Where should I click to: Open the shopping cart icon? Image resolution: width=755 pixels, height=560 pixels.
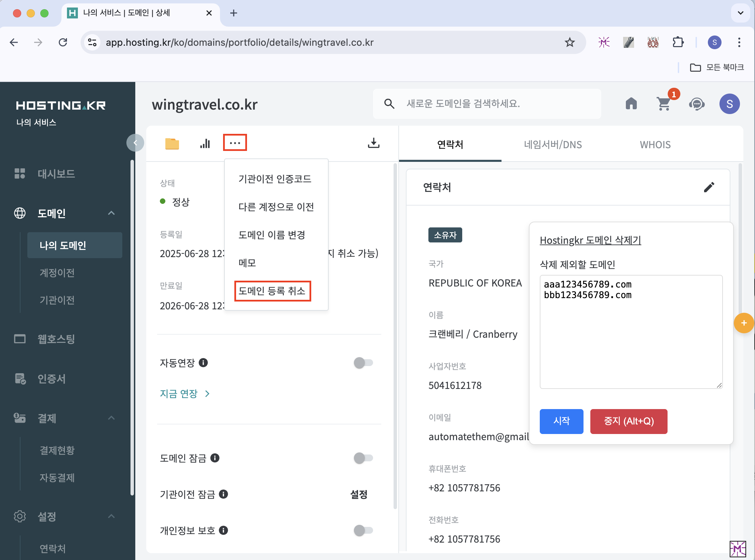pyautogui.click(x=663, y=104)
